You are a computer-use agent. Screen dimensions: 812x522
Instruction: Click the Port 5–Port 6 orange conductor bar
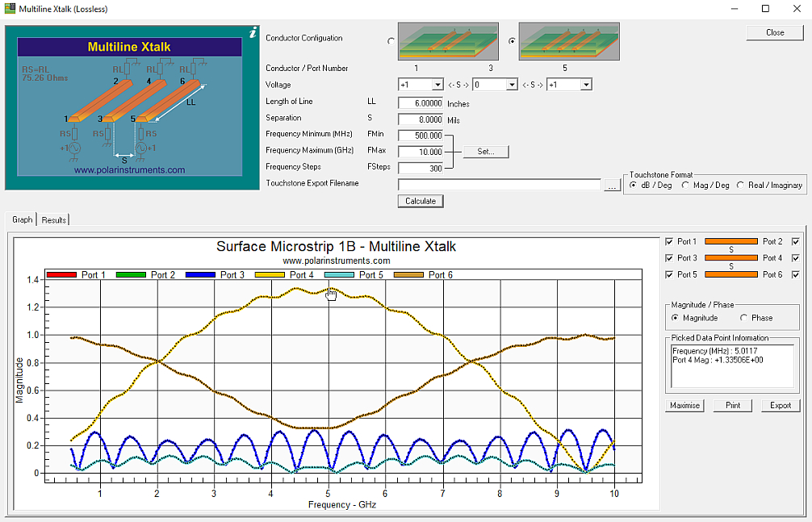[x=731, y=274]
